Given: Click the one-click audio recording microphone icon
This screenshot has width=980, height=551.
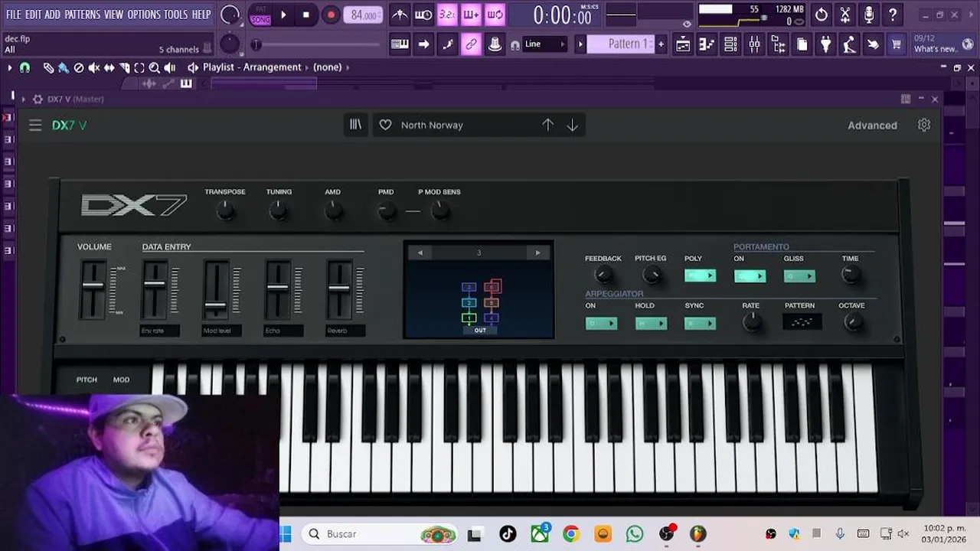Looking at the screenshot, I should point(868,15).
